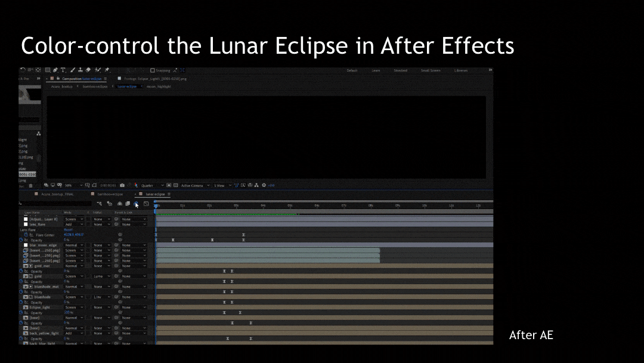Open the Quarter resolution dropdown
Image resolution: width=644 pixels, height=363 pixels.
[x=153, y=186]
